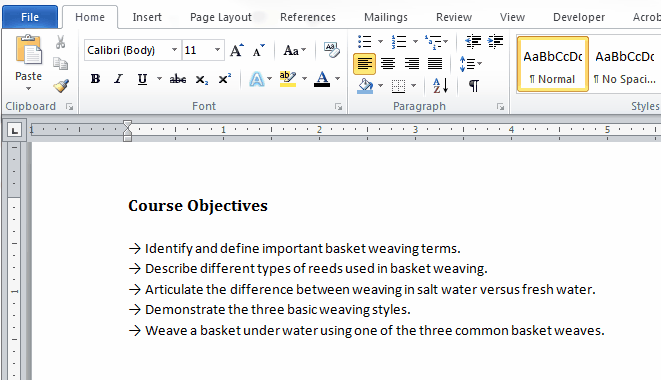Open the Developer tab

pos(579,17)
